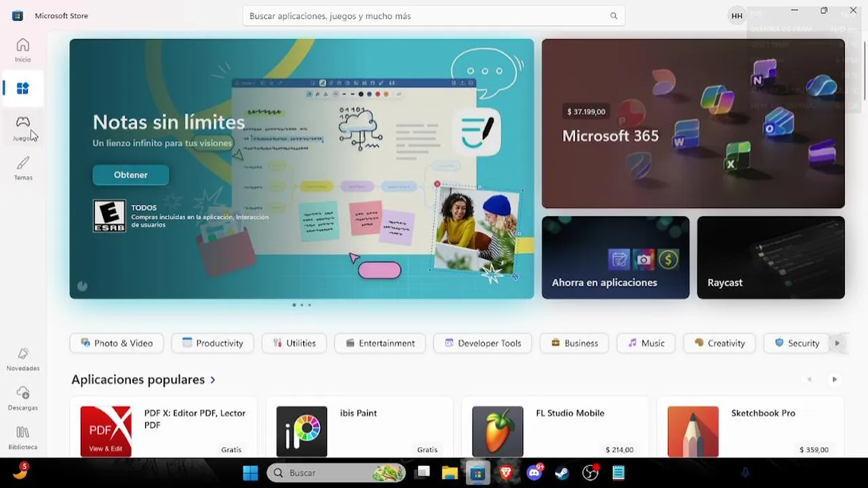Go to Inicio in the sidebar
This screenshot has height=488, width=868.
(x=23, y=50)
